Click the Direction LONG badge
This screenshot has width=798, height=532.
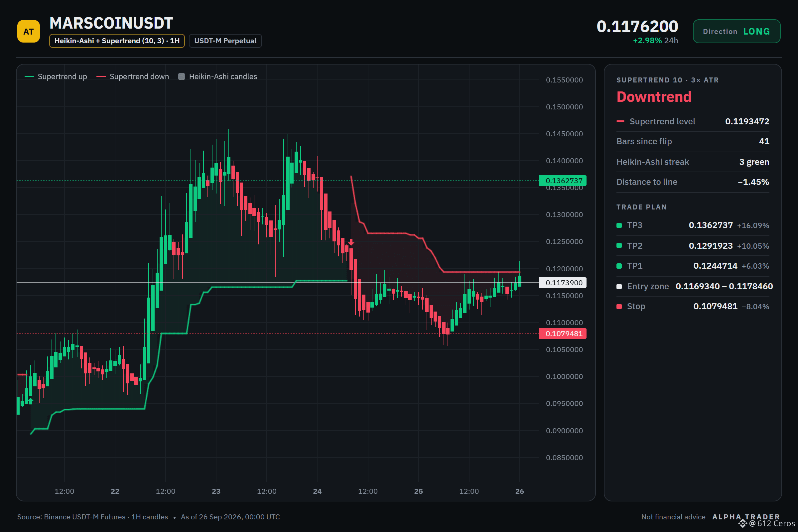point(736,31)
